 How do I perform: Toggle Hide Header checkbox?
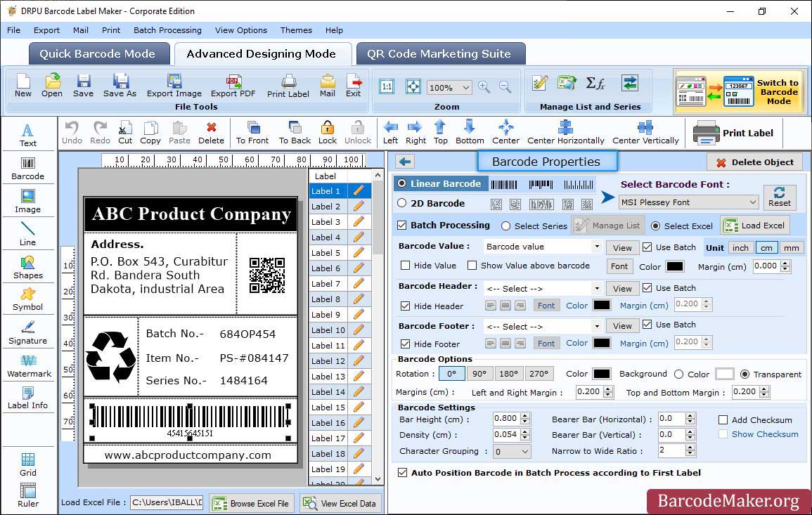coord(406,306)
